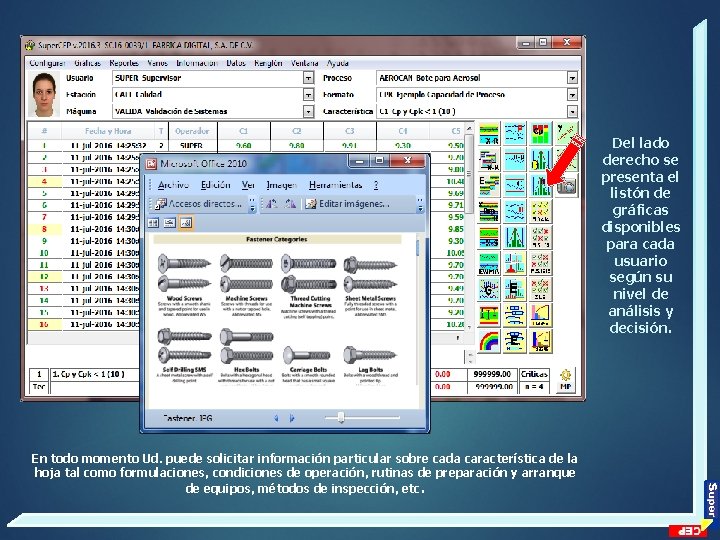Switch to single picture view button
The width and height of the screenshot is (720, 540).
tap(186, 223)
